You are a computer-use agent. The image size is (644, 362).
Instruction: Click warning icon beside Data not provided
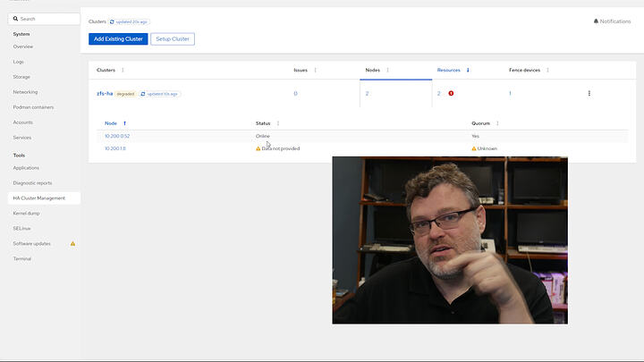(x=258, y=148)
